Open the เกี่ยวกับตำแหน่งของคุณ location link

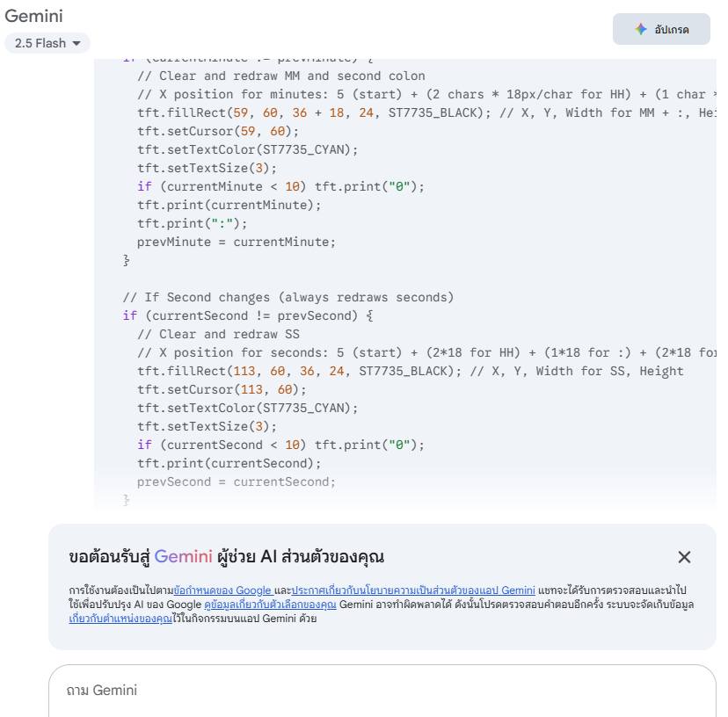(120, 619)
